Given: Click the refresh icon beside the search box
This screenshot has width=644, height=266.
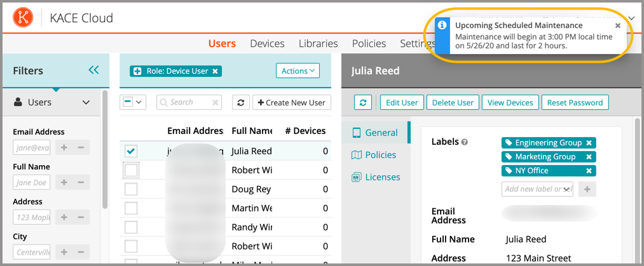Looking at the screenshot, I should [240, 102].
